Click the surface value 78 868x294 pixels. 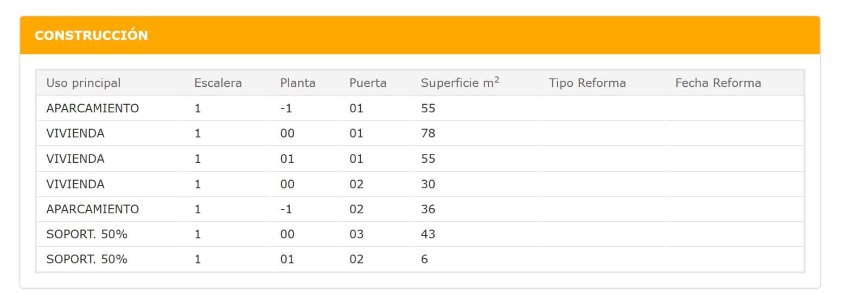click(x=428, y=133)
